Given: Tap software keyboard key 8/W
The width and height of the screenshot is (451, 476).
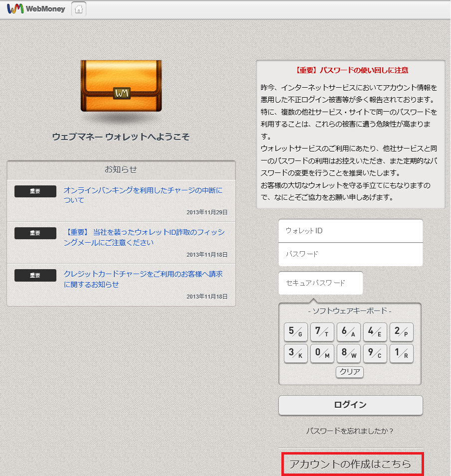Looking at the screenshot, I should (349, 353).
